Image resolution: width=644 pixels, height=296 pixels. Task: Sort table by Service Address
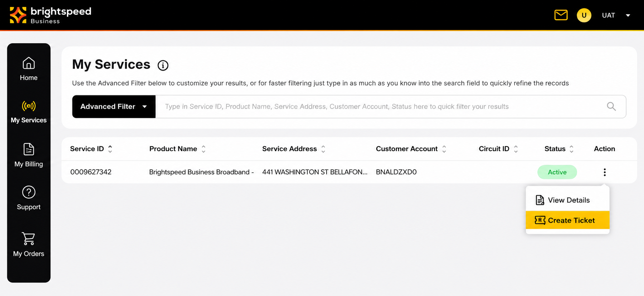tap(323, 149)
